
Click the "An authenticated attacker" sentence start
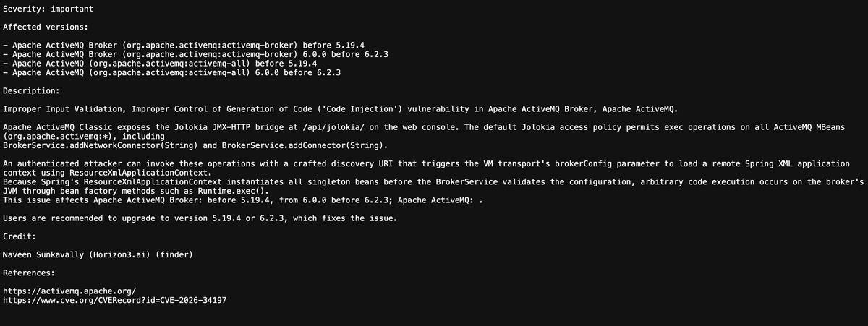(67, 164)
